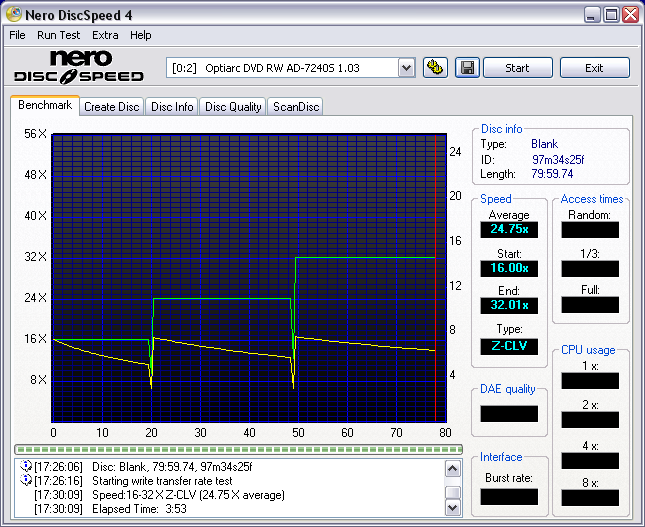Click the disc ID value 97m34s25f

pyautogui.click(x=558, y=160)
